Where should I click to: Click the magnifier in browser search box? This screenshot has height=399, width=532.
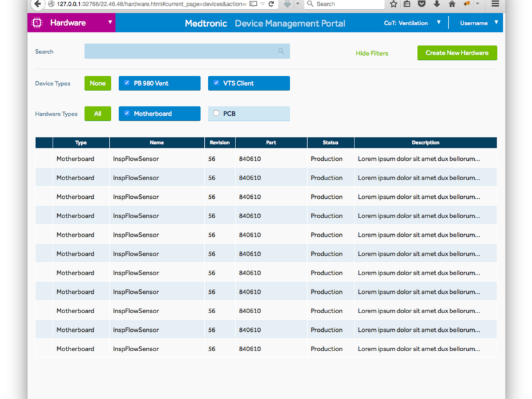click(310, 4)
